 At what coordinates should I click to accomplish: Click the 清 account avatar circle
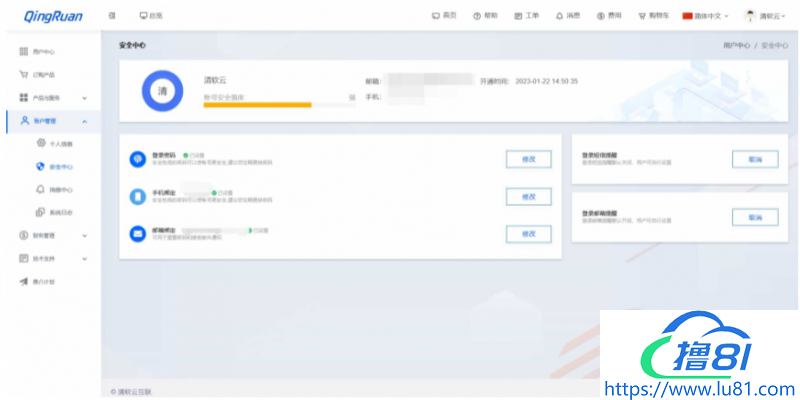click(162, 91)
